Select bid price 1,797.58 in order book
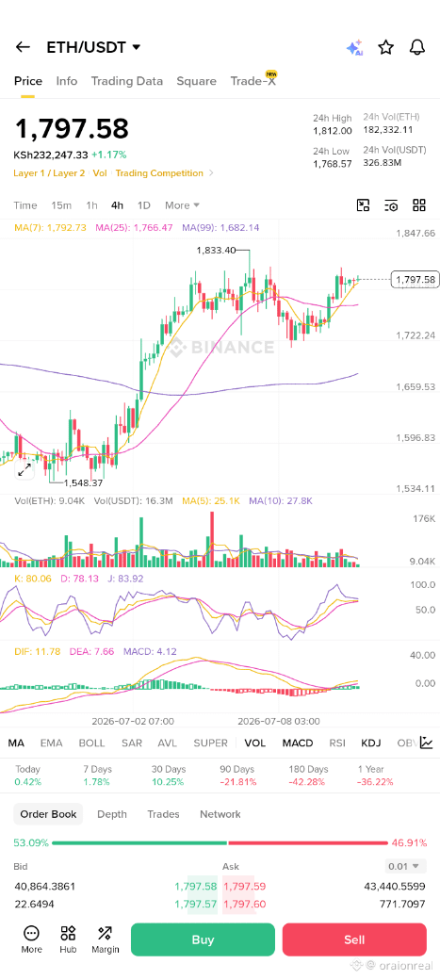Image resolution: width=440 pixels, height=980 pixels. pyautogui.click(x=196, y=887)
